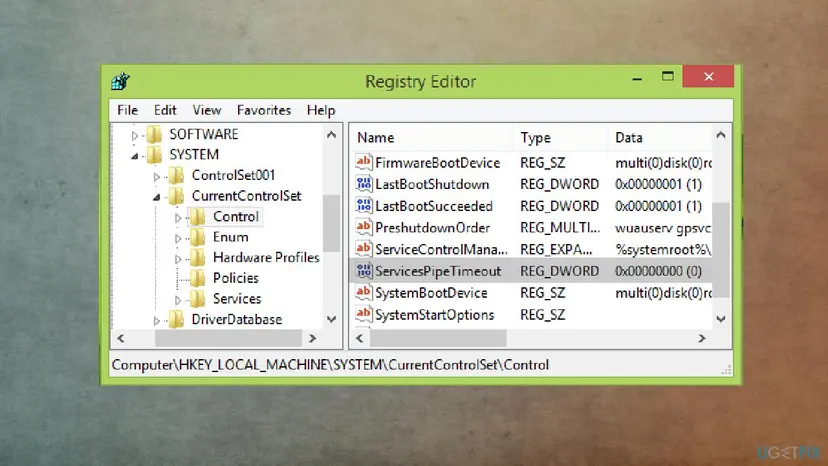Expand the Enum key node
The width and height of the screenshot is (828, 466).
click(178, 239)
